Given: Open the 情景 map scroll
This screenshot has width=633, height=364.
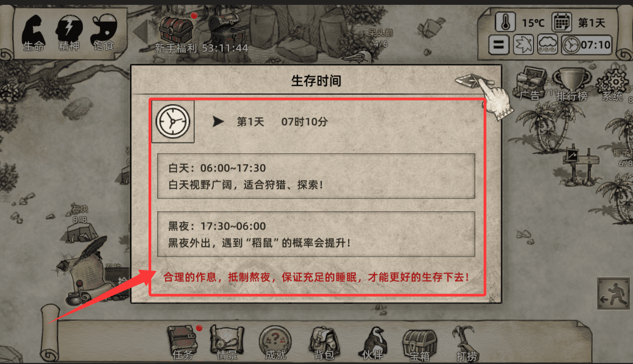Looking at the screenshot, I should click(x=227, y=342).
